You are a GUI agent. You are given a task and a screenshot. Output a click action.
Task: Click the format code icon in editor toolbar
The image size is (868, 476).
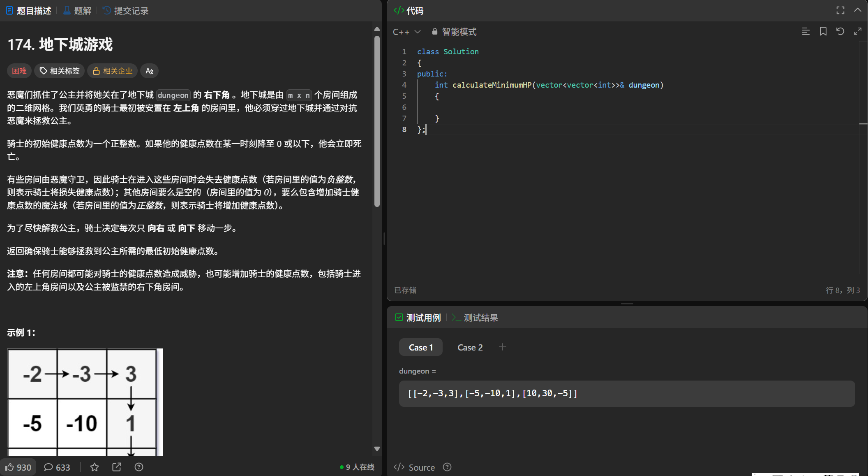[x=806, y=32]
